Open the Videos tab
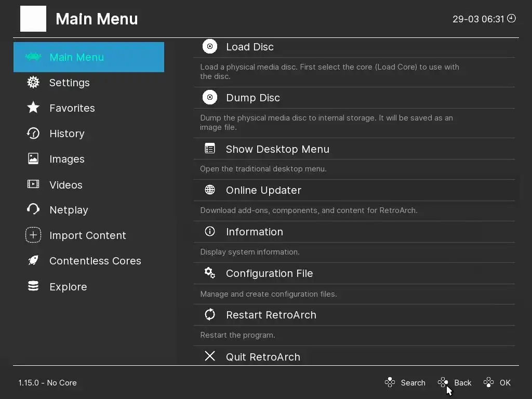The height and width of the screenshot is (399, 532). pos(88,184)
